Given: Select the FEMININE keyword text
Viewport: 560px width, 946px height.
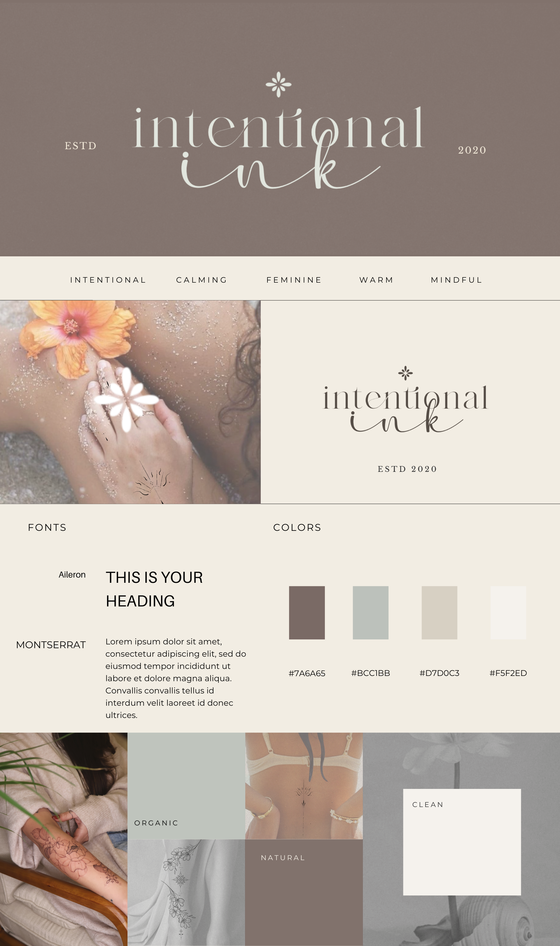Looking at the screenshot, I should 294,280.
